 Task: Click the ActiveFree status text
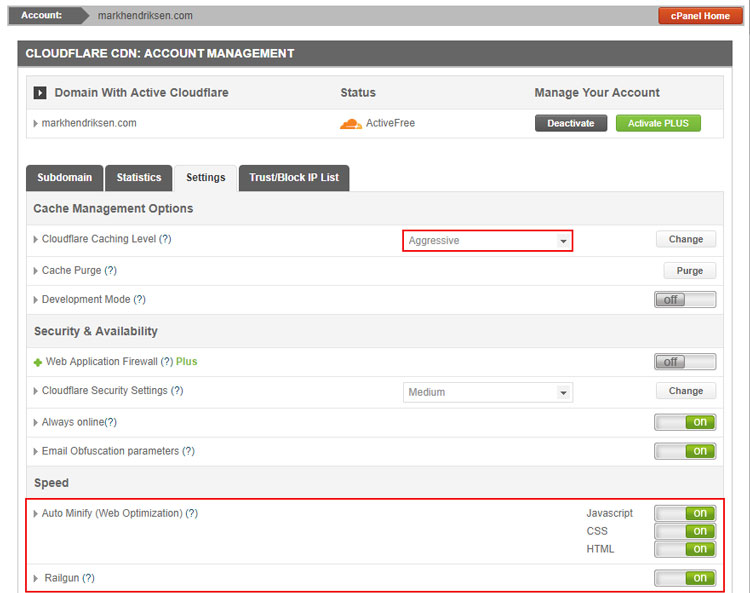coord(390,123)
